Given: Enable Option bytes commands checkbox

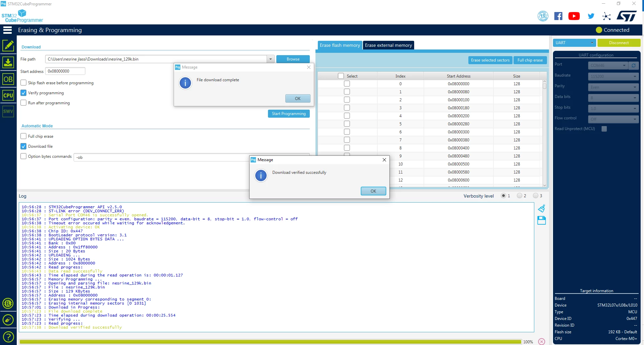Looking at the screenshot, I should [23, 156].
